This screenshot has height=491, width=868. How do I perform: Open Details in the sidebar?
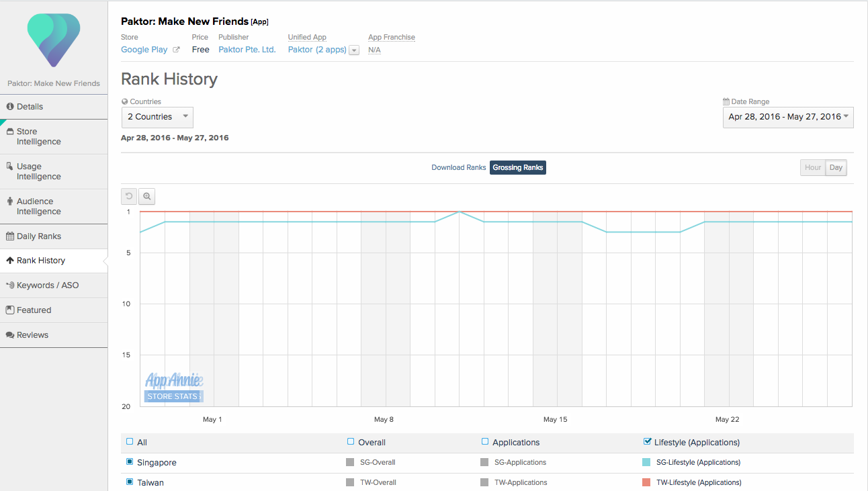pos(54,107)
